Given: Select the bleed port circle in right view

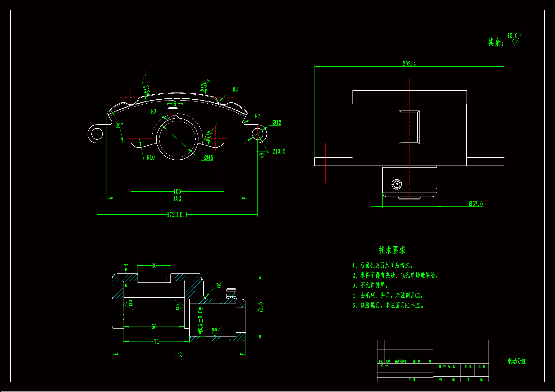Looking at the screenshot, I should 397,184.
